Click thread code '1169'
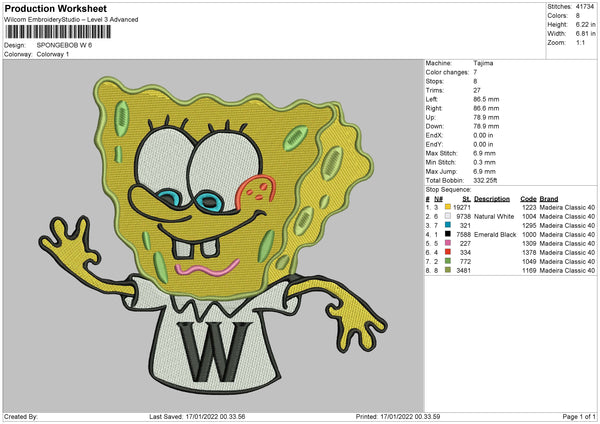Screen dimensions: 600x424 point(529,271)
